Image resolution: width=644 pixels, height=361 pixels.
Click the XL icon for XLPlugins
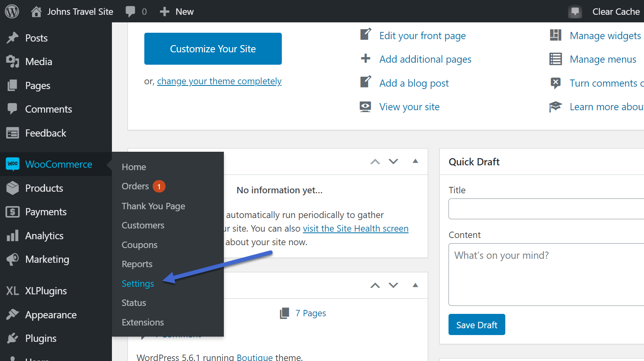(13, 291)
